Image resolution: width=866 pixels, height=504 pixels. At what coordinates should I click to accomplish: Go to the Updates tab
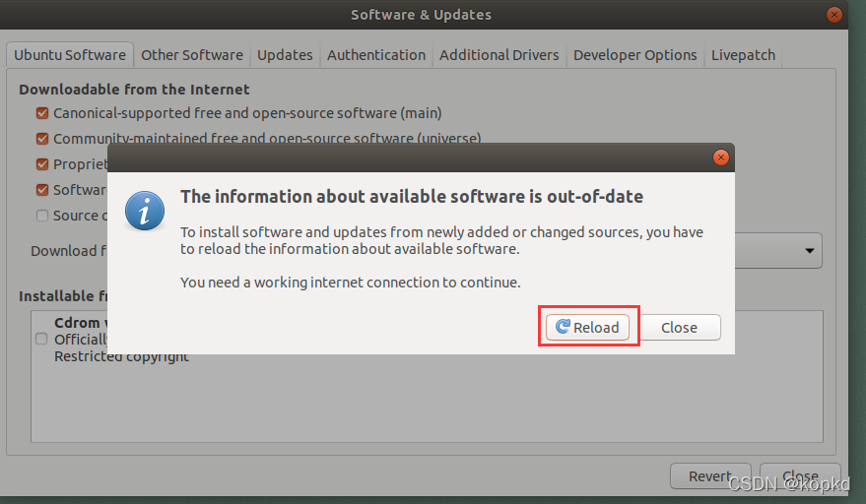[x=285, y=55]
